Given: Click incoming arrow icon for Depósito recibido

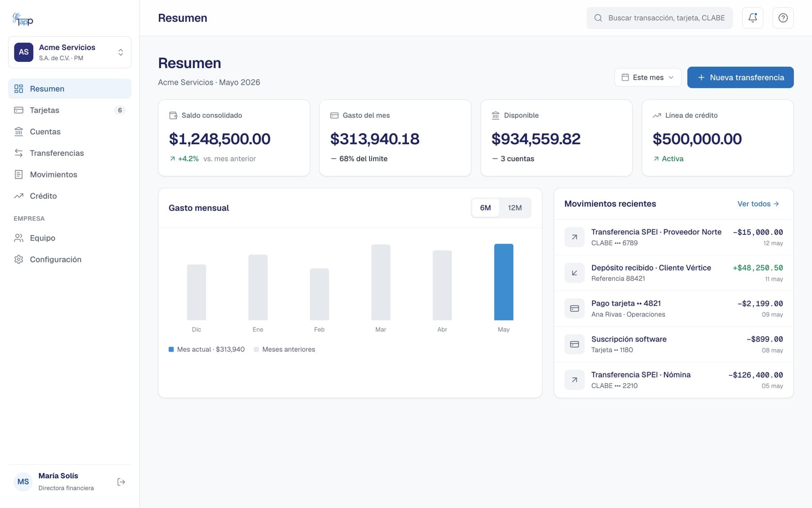Looking at the screenshot, I should click(574, 273).
